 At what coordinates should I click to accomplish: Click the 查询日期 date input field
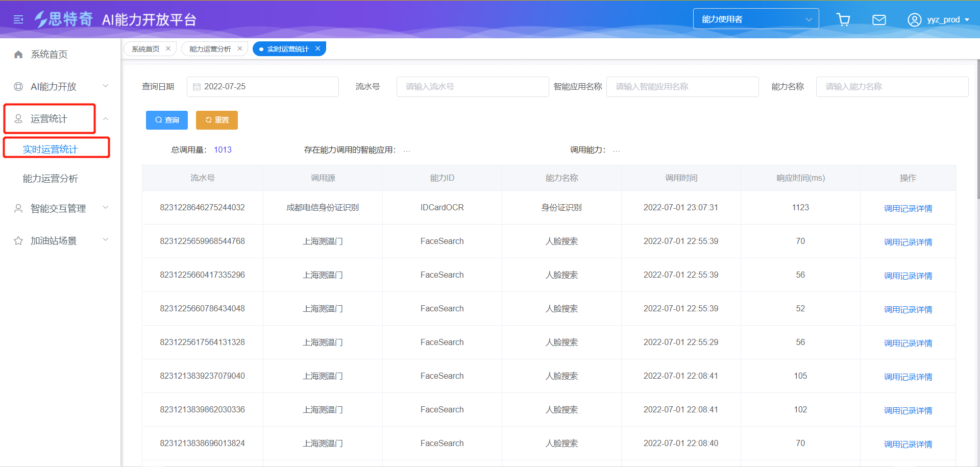click(263, 87)
